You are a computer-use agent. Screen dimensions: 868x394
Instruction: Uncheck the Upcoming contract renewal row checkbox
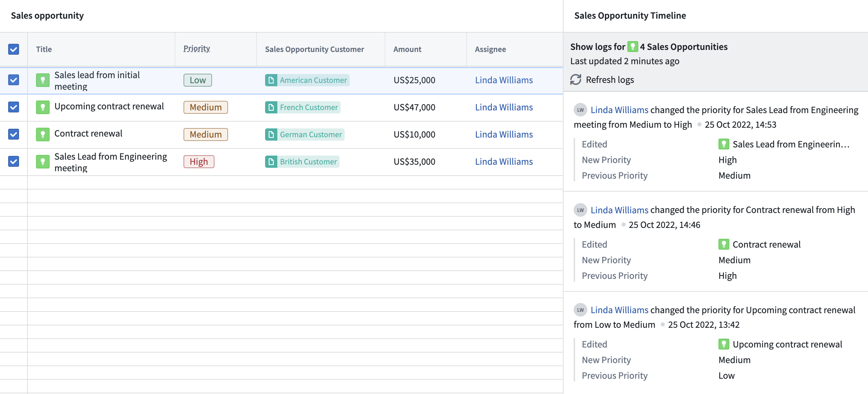click(x=14, y=107)
